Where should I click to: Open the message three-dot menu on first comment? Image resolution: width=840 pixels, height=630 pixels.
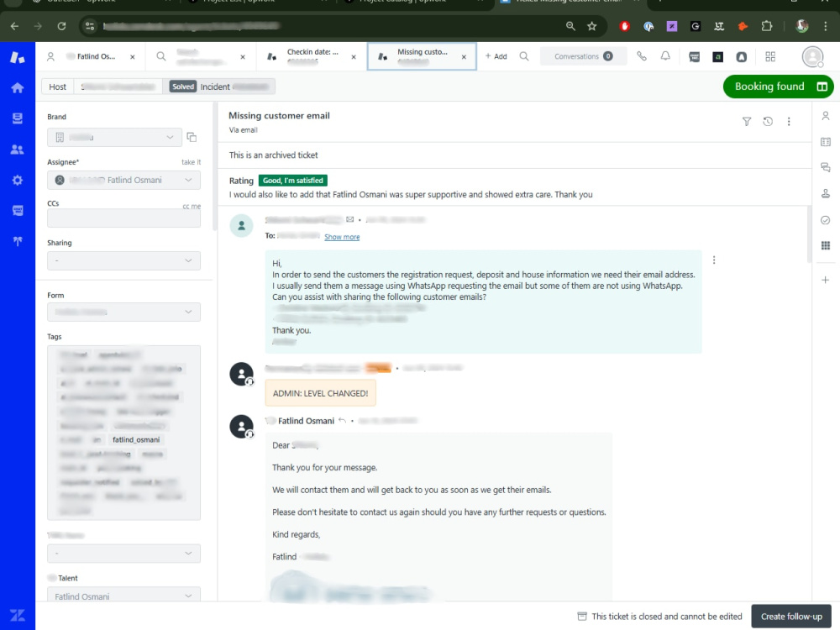713,260
